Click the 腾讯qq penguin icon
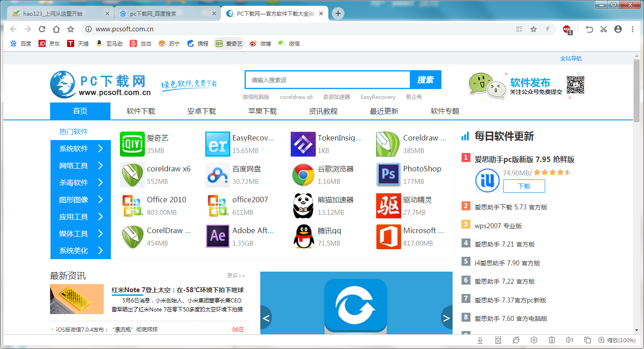 coord(303,237)
